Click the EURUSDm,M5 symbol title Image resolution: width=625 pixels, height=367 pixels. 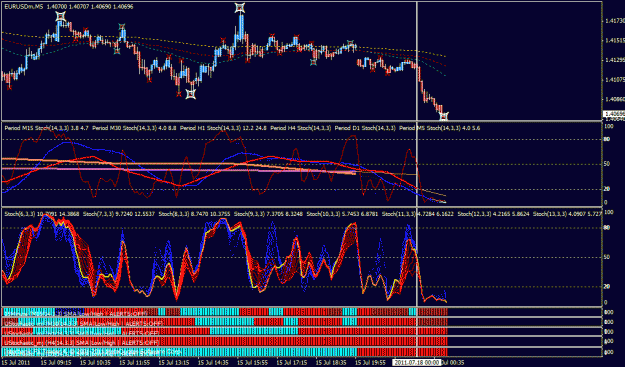[24, 7]
